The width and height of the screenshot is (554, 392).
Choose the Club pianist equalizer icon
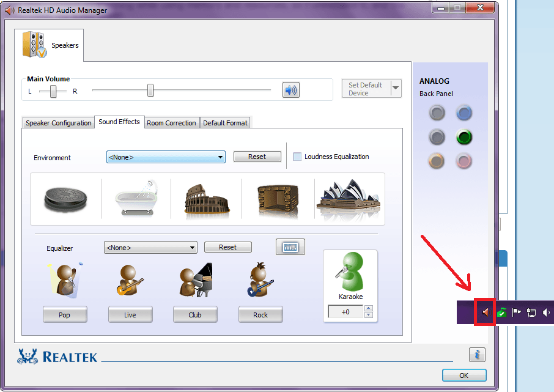pos(196,280)
